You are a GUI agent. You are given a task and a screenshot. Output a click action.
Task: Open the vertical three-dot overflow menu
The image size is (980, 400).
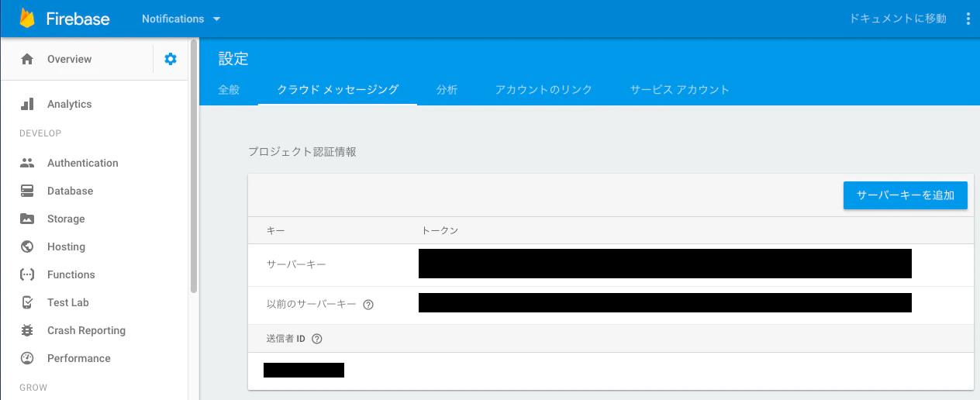[x=968, y=19]
